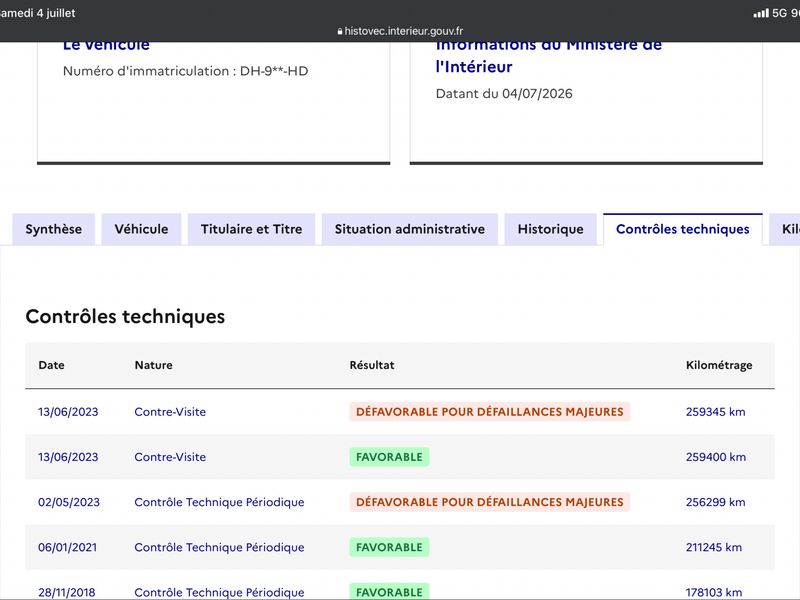Viewport: 800px width, 600px height.
Task: Click the 256299 km mileage value
Action: (x=715, y=502)
